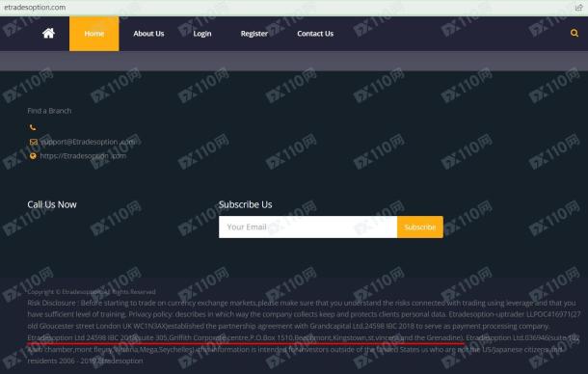The image size is (588, 374).
Task: Click the Risk Disclosure paragraph start
Action: (x=52, y=303)
